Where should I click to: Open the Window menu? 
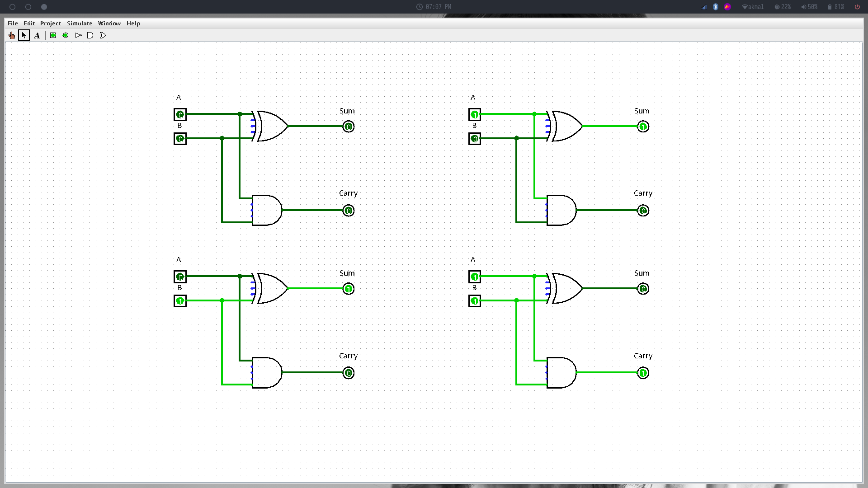109,23
